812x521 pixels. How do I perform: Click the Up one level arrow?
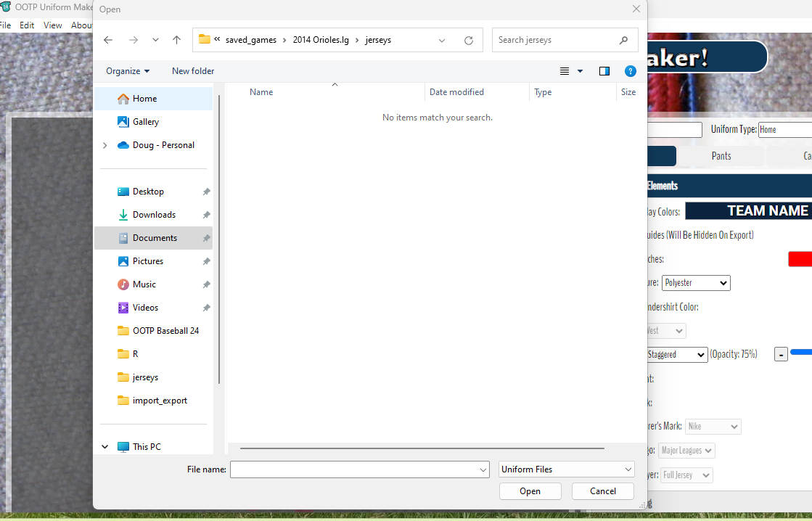coord(176,40)
